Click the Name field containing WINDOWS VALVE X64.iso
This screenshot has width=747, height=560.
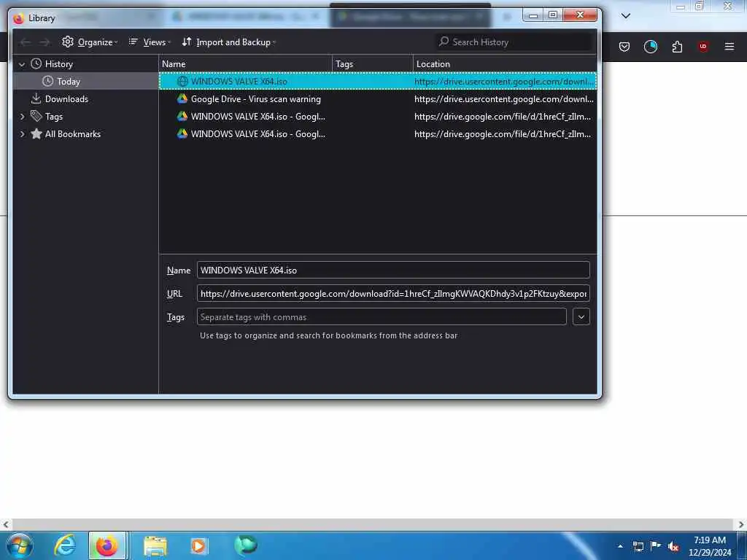click(x=393, y=270)
